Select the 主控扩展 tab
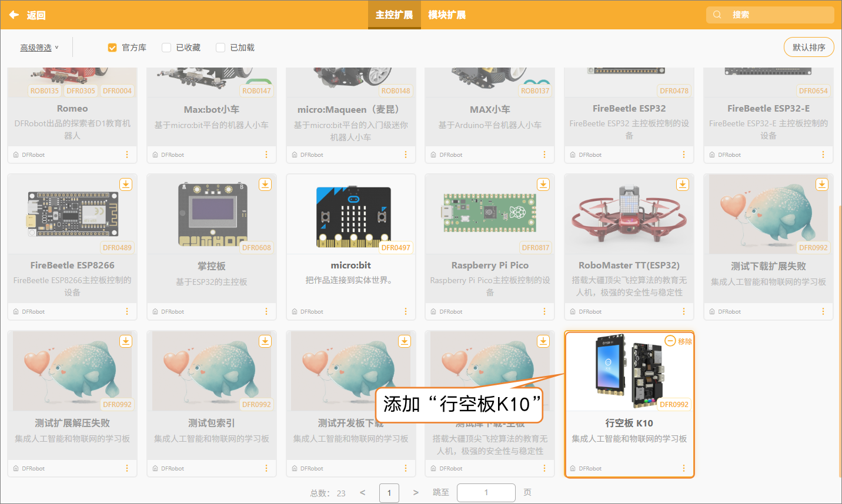The width and height of the screenshot is (842, 504). (394, 15)
